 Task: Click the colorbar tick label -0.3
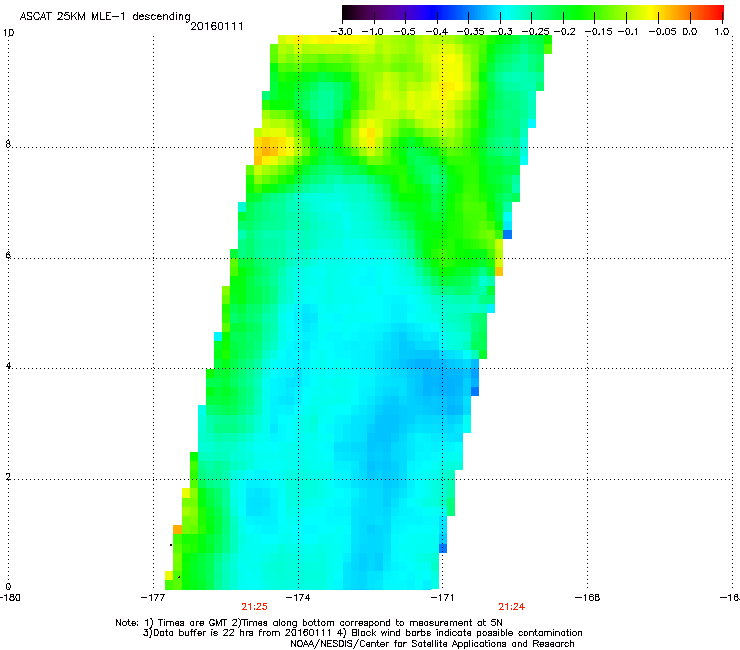pos(501,32)
